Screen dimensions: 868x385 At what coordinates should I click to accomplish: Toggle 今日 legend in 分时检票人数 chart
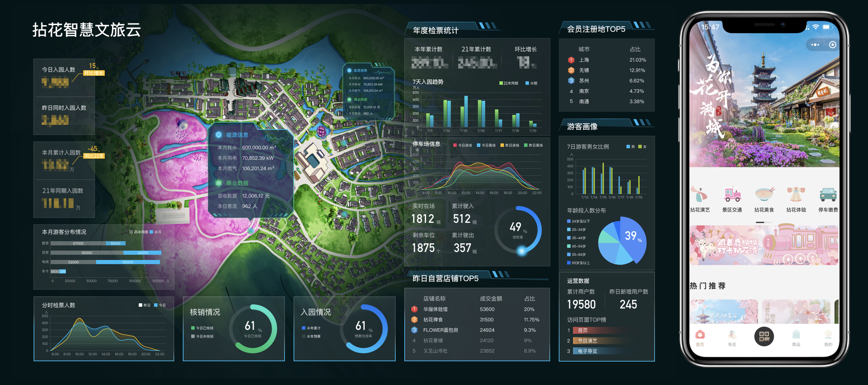(160, 305)
